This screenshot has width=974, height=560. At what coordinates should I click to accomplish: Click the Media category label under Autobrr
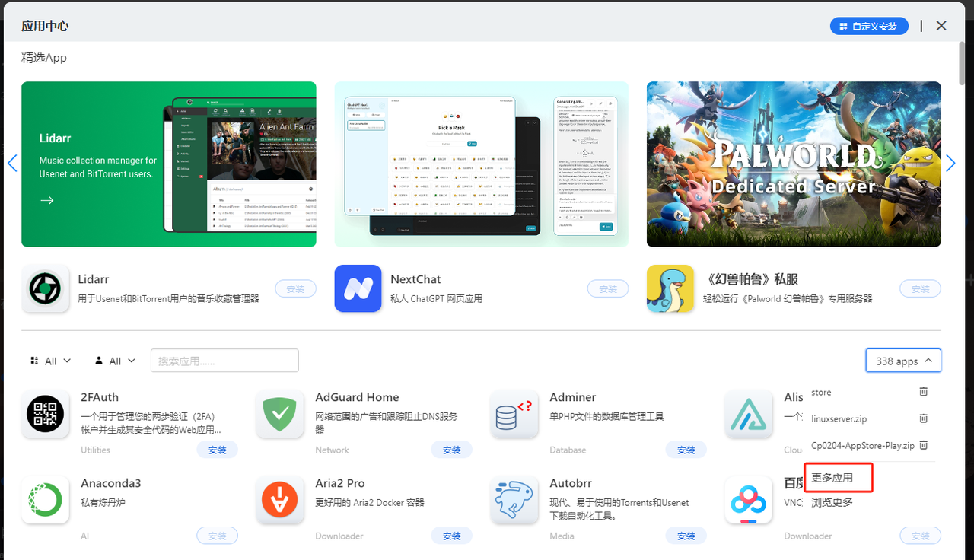562,536
